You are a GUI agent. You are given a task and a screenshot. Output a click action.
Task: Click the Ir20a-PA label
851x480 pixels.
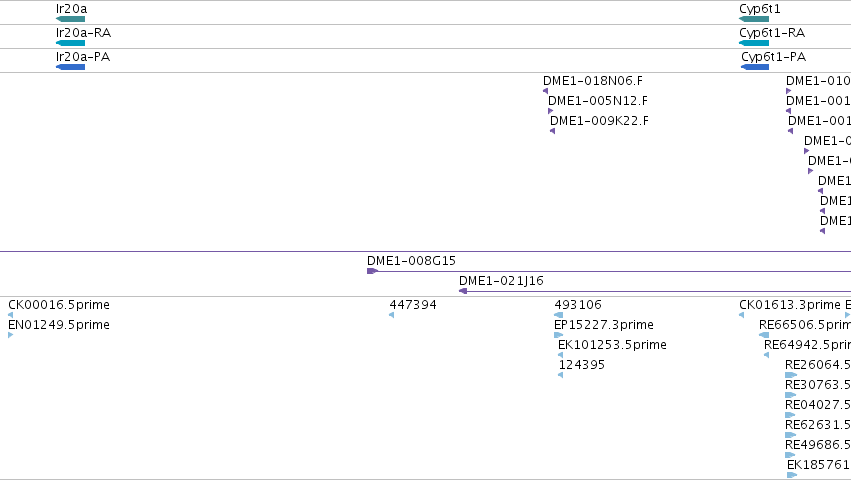pos(83,56)
